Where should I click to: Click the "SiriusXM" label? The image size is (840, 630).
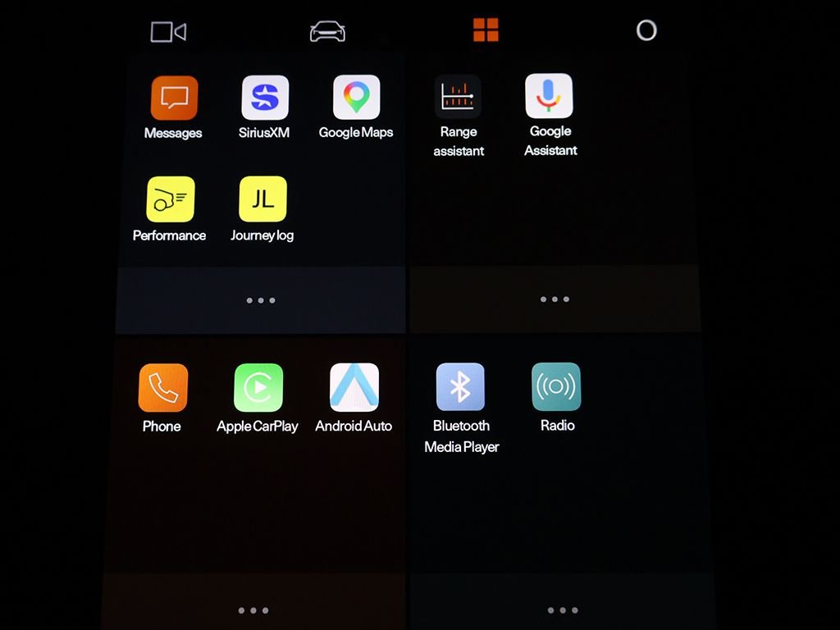click(x=264, y=132)
